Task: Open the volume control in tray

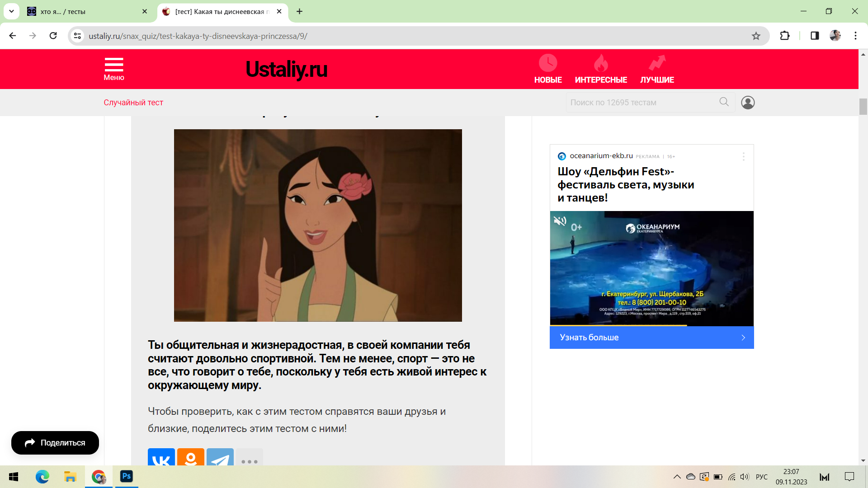Action: (x=745, y=477)
